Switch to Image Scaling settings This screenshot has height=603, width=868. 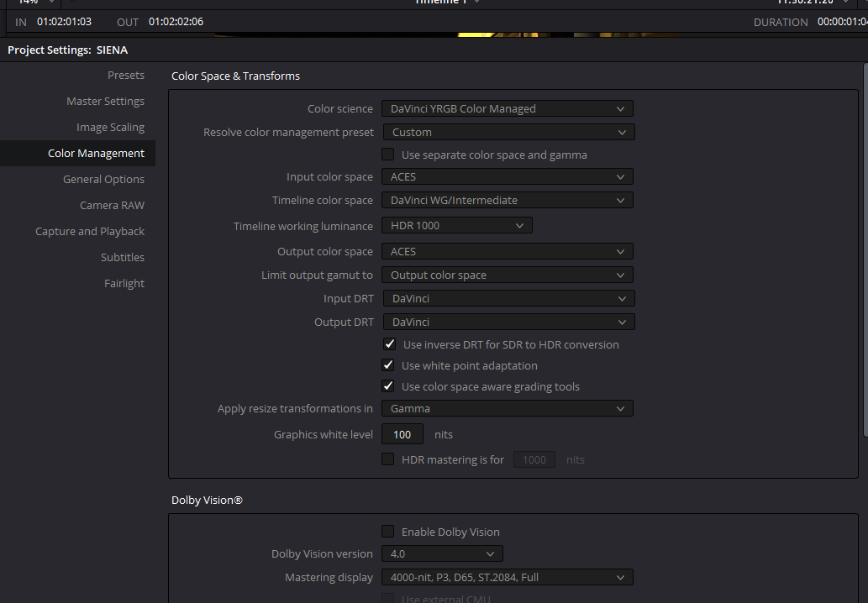click(x=110, y=127)
